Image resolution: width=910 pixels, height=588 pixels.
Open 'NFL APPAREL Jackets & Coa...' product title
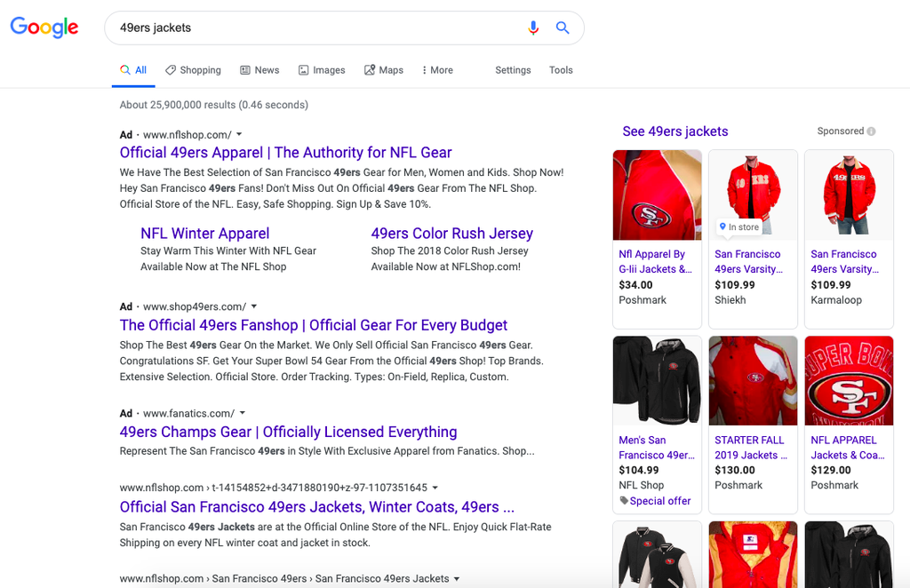pyautogui.click(x=848, y=448)
